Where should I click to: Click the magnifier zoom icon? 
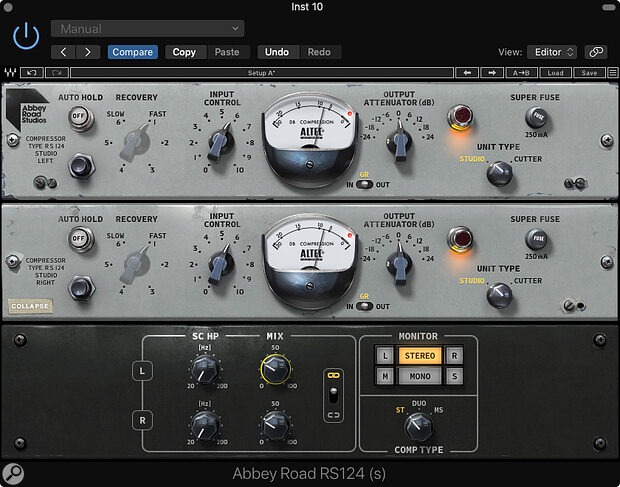(13, 473)
